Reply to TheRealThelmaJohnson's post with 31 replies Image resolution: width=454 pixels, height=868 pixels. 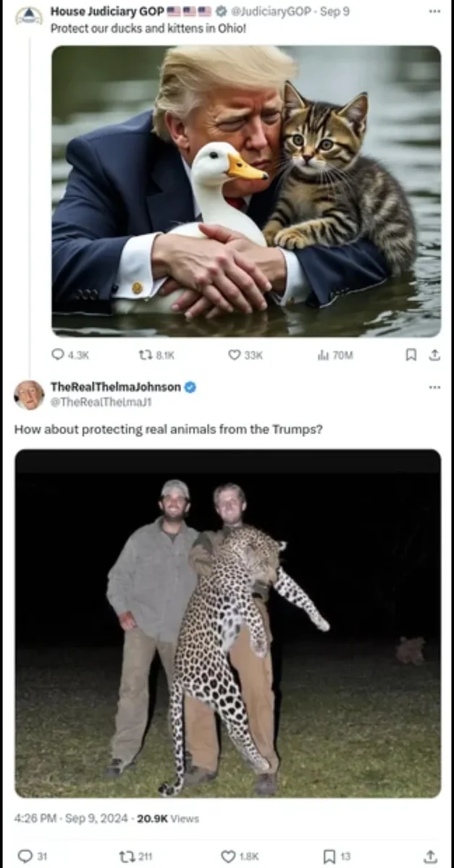click(x=25, y=856)
